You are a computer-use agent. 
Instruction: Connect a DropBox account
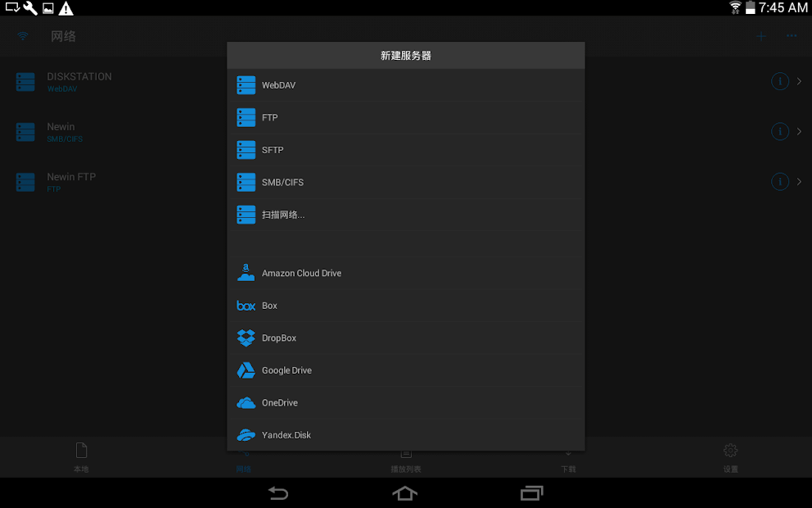[x=405, y=338]
